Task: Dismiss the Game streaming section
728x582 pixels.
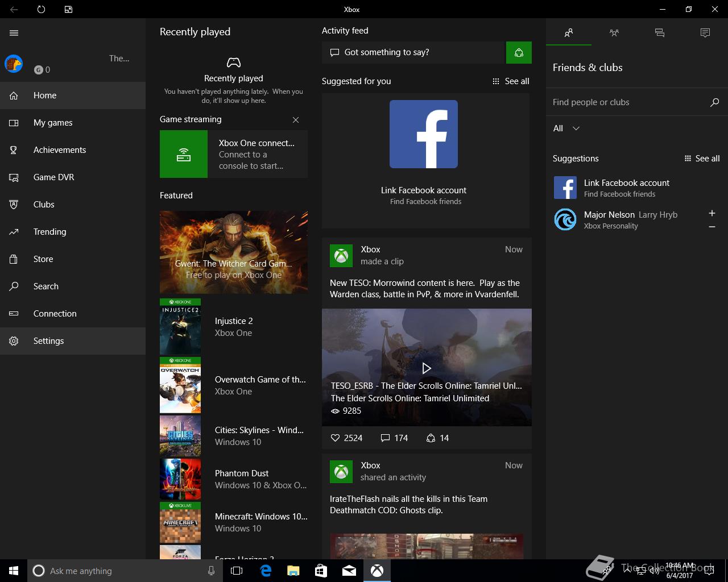Action: pos(296,120)
